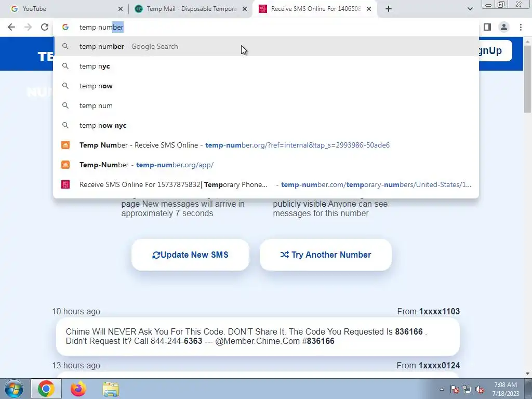Image resolution: width=532 pixels, height=399 pixels.
Task: Show hidden system tray icons
Action: [442, 389]
